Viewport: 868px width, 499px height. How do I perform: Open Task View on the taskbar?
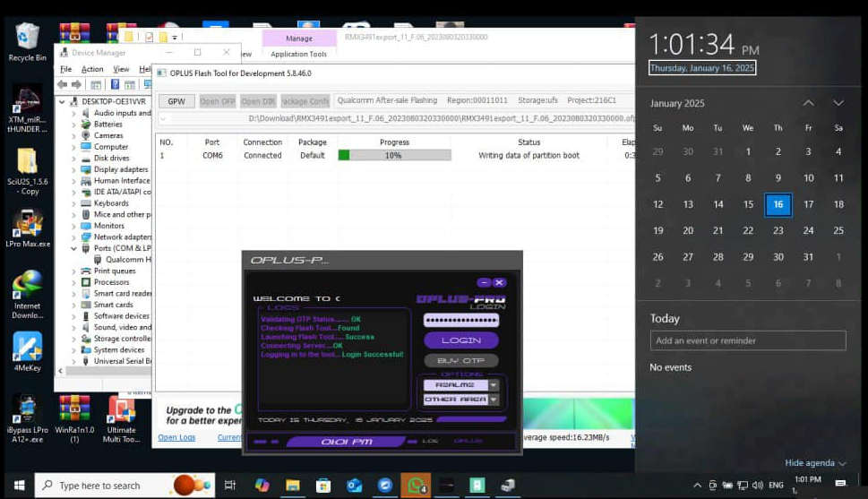pos(229,486)
